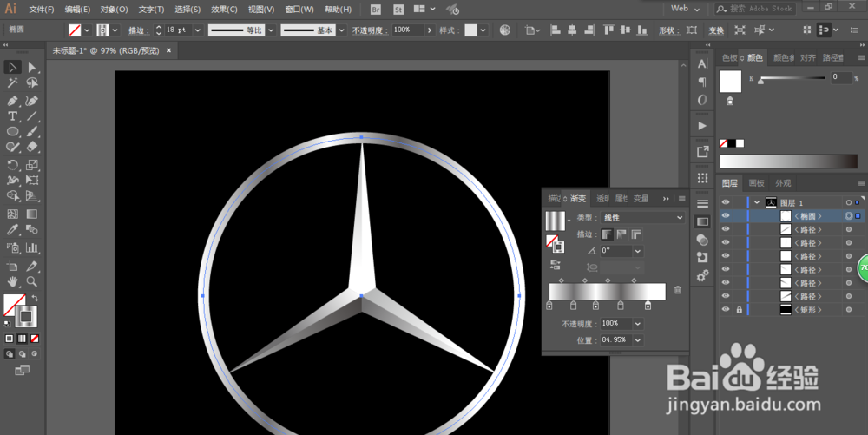This screenshot has width=868, height=435.
Task: Click the 位置 value field 84.95%
Action: (x=616, y=340)
